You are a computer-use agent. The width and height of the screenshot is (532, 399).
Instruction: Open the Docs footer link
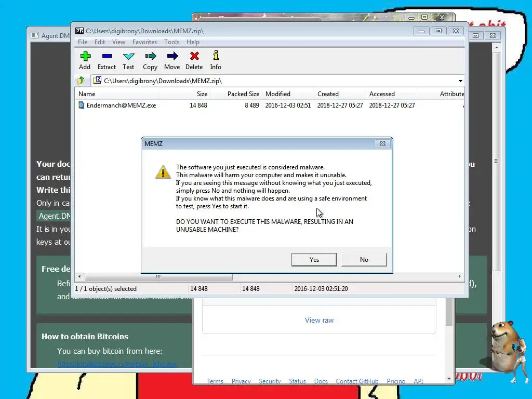(321, 381)
